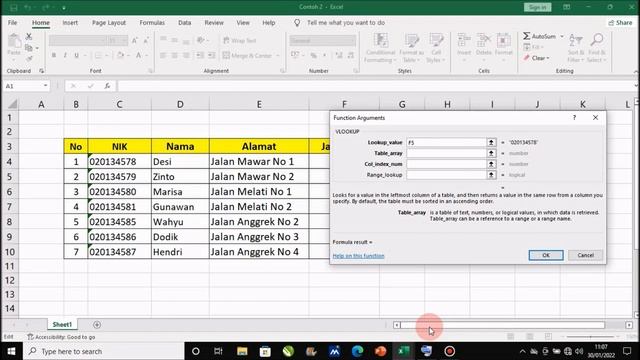Open Conditional Formatting menu

pyautogui.click(x=380, y=48)
